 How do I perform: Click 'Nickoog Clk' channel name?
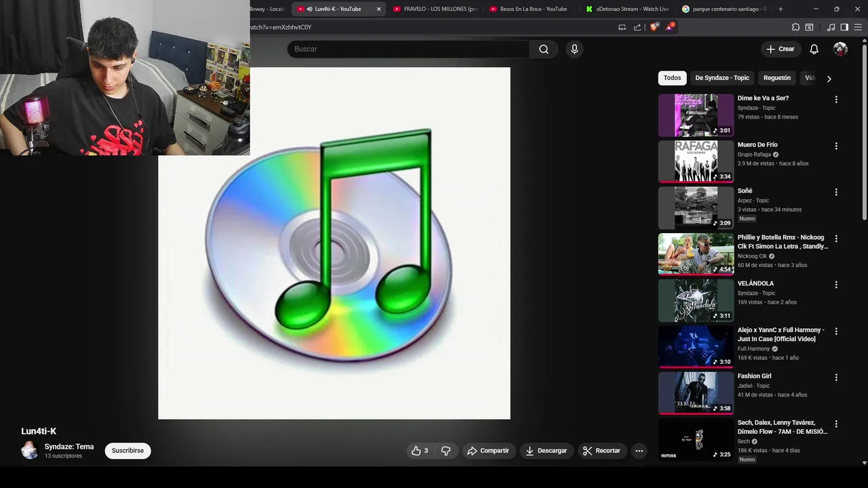tap(752, 256)
